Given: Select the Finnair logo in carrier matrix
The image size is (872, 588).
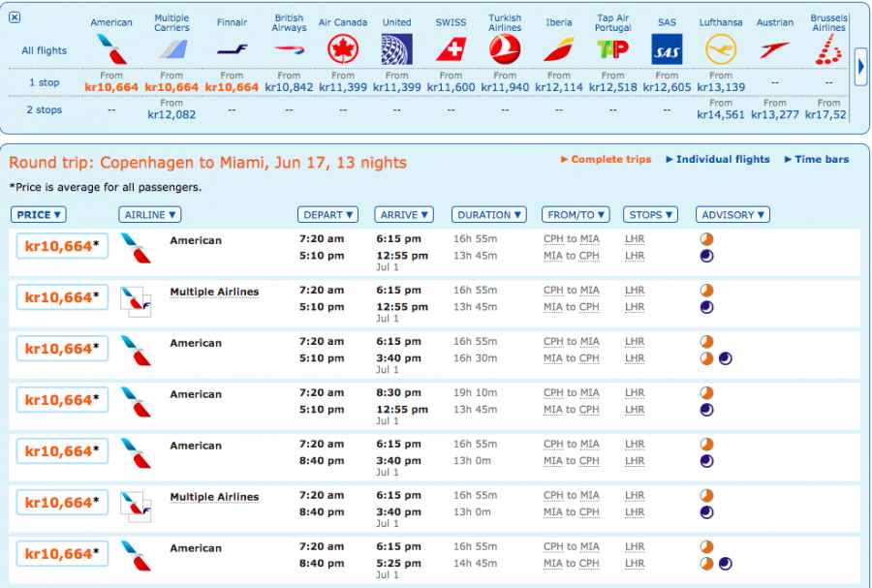Looking at the screenshot, I should pyautogui.click(x=232, y=48).
